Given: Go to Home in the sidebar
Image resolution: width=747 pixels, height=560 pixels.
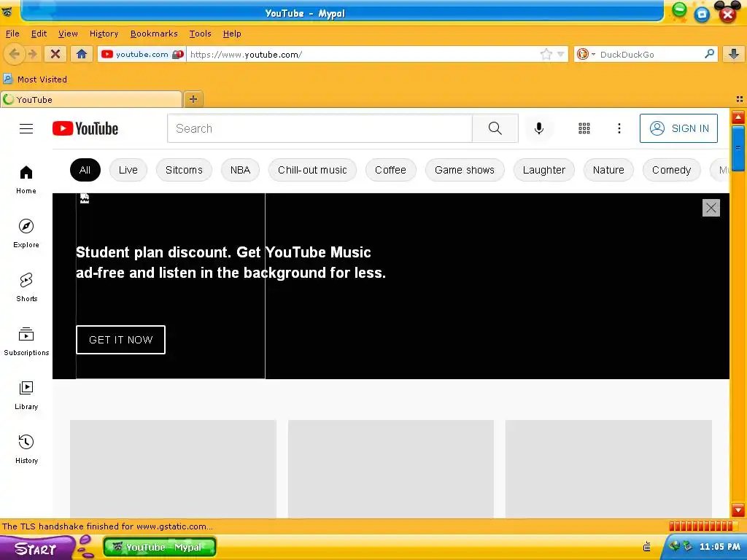Looking at the screenshot, I should (x=26, y=179).
